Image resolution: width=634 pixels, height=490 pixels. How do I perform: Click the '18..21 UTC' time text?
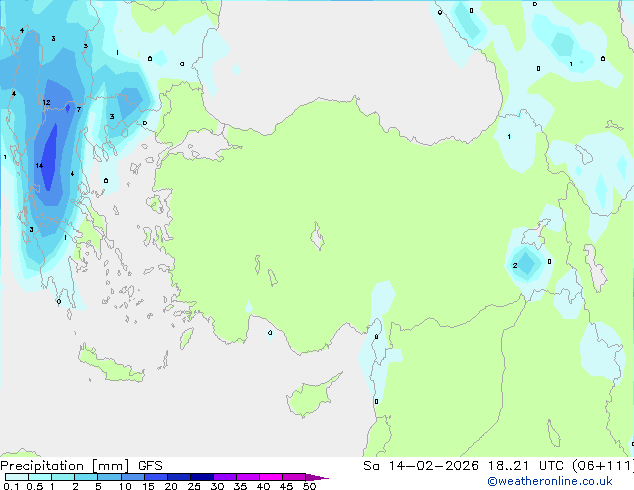click(525, 466)
